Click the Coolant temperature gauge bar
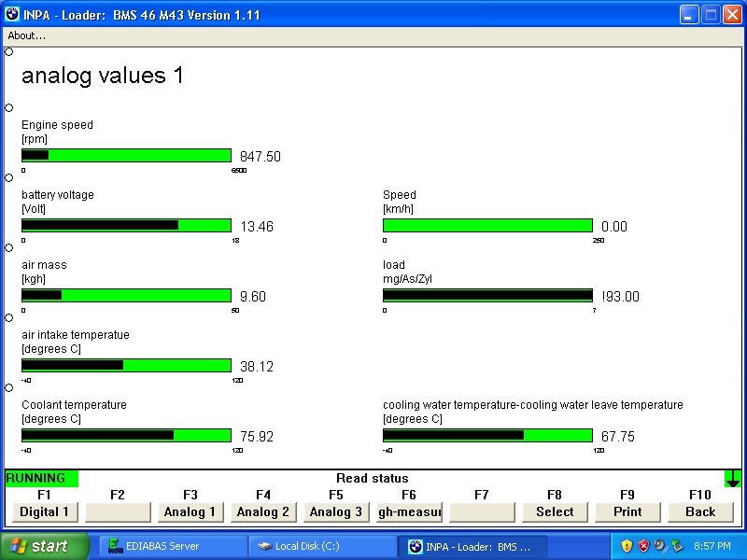 tap(126, 436)
